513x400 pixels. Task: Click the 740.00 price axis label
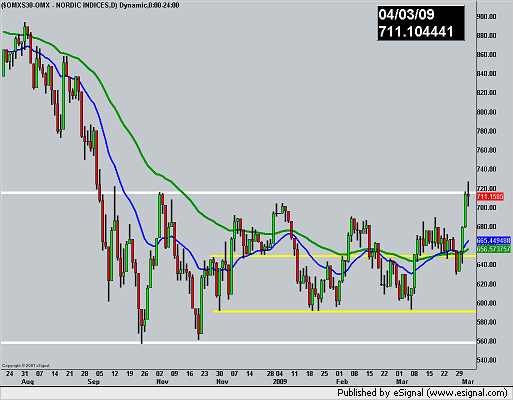coord(487,169)
